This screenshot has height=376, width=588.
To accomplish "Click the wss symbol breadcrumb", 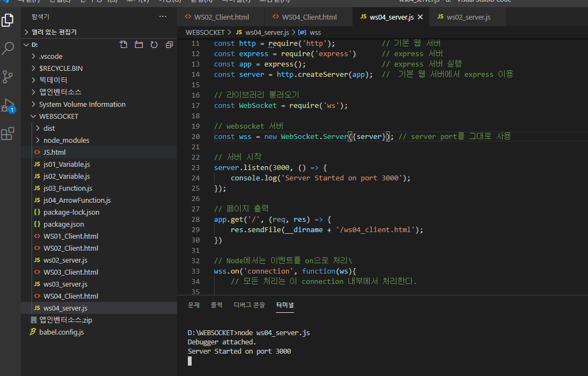I will tap(310, 33).
